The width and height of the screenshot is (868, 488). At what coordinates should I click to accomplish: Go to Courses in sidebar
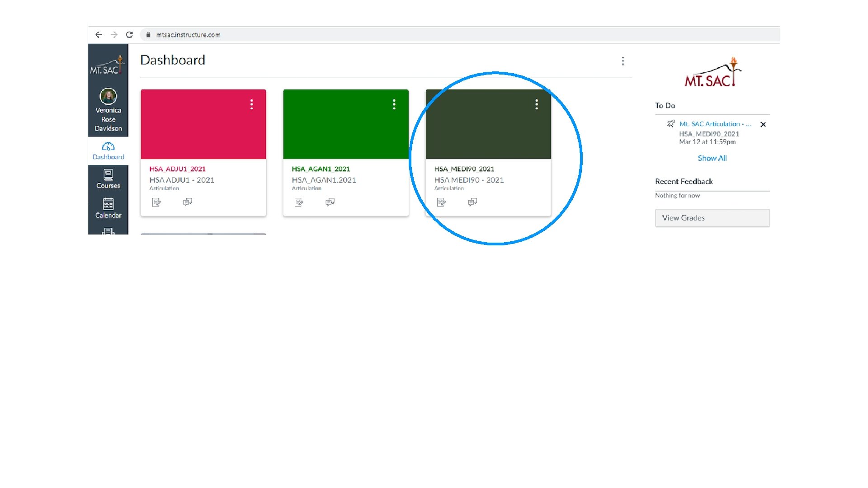click(x=108, y=179)
